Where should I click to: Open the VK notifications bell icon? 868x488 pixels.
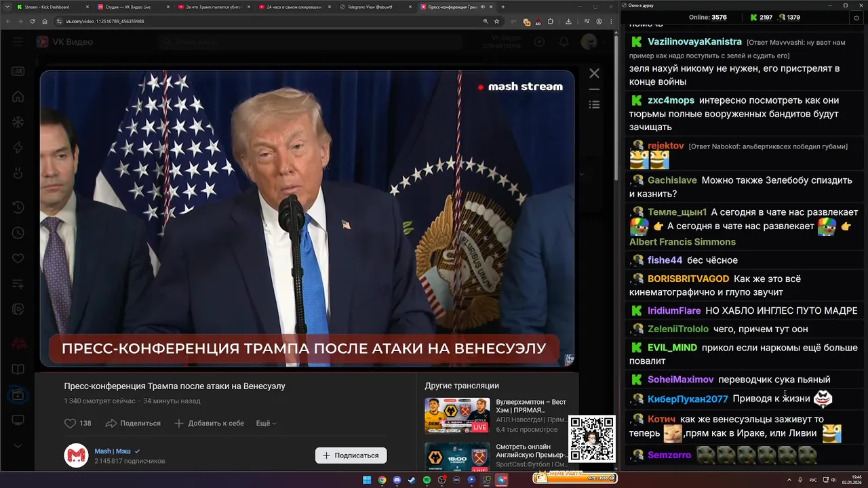tap(564, 42)
